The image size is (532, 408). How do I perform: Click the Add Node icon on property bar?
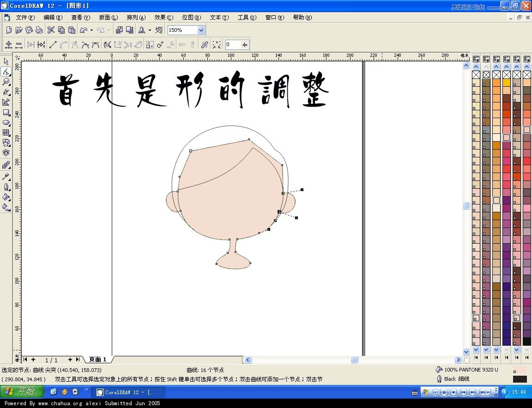(9, 45)
